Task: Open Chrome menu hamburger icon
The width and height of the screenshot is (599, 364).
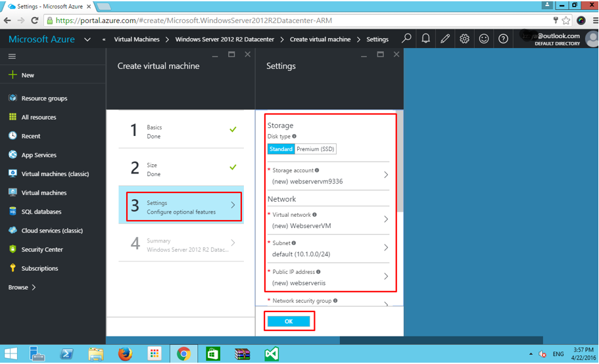Action: (x=595, y=20)
